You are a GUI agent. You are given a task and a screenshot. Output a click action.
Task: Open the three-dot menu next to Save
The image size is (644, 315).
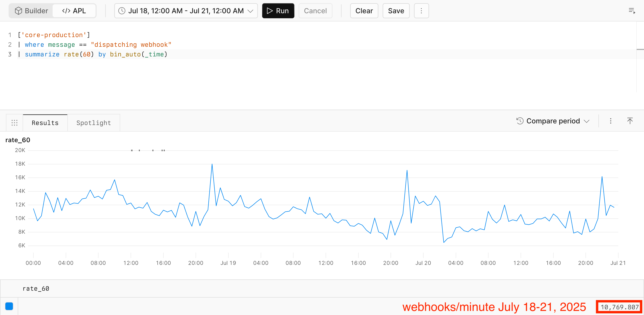point(421,11)
